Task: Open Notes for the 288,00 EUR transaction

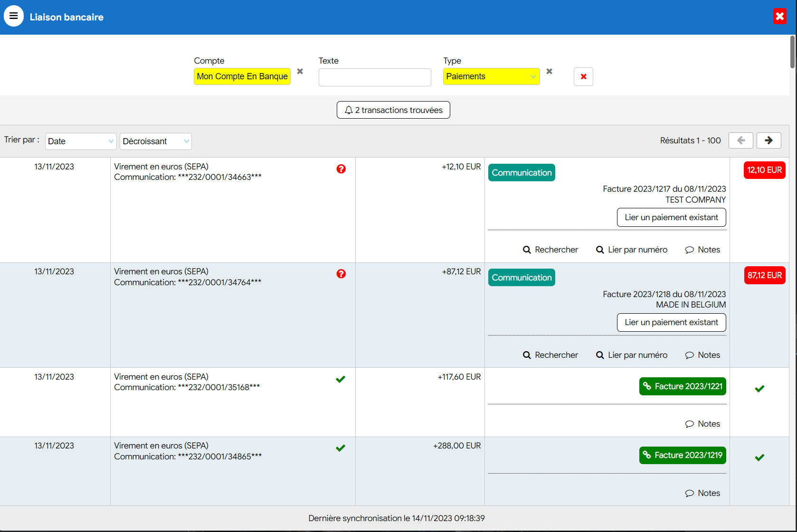Action: coord(702,493)
